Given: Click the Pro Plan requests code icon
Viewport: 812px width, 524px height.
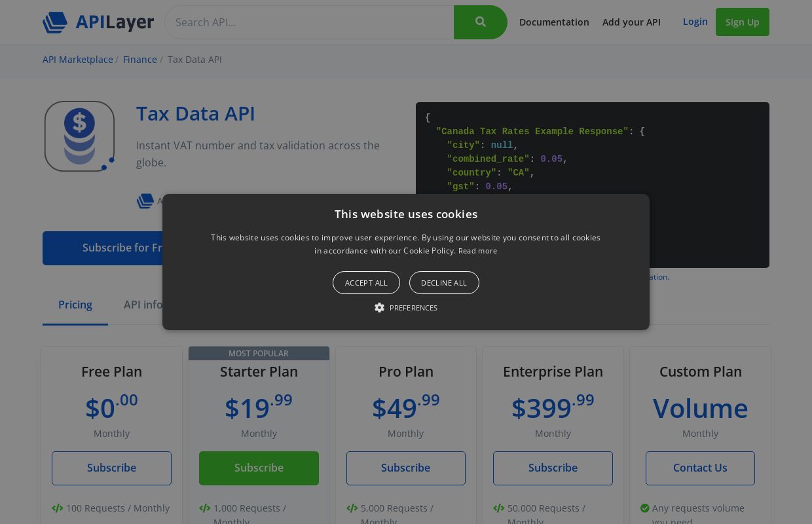Looking at the screenshot, I should (352, 508).
